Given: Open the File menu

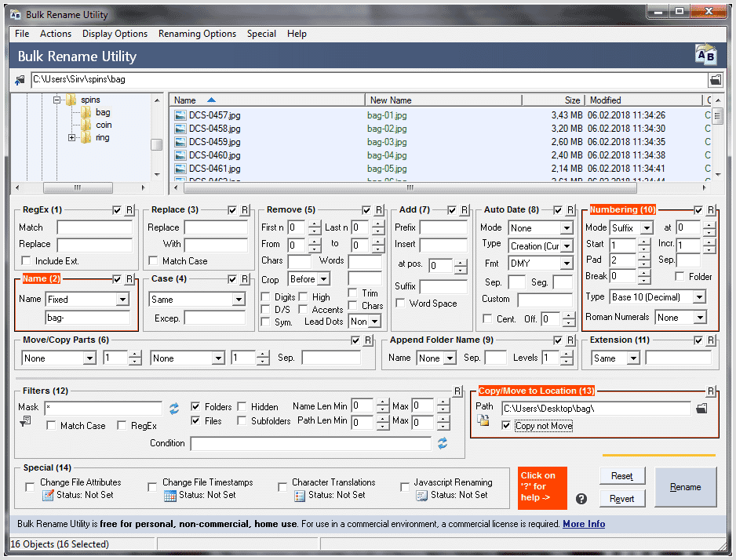Looking at the screenshot, I should click(22, 34).
